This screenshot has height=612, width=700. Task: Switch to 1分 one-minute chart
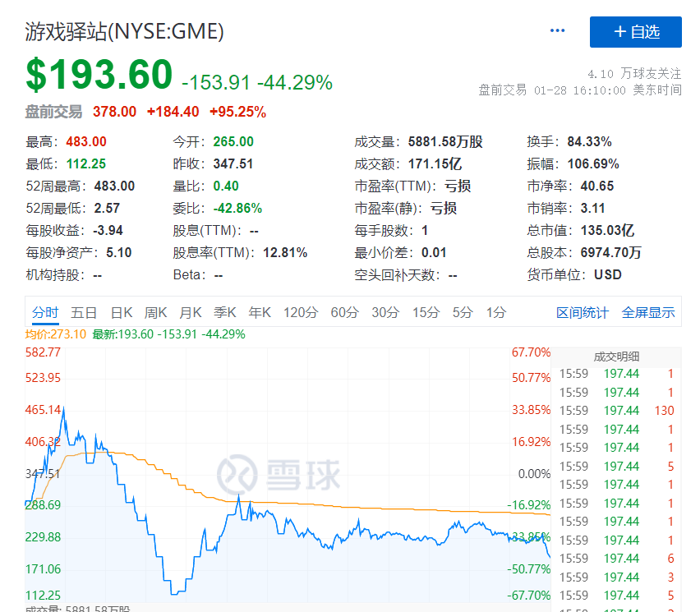click(x=496, y=313)
